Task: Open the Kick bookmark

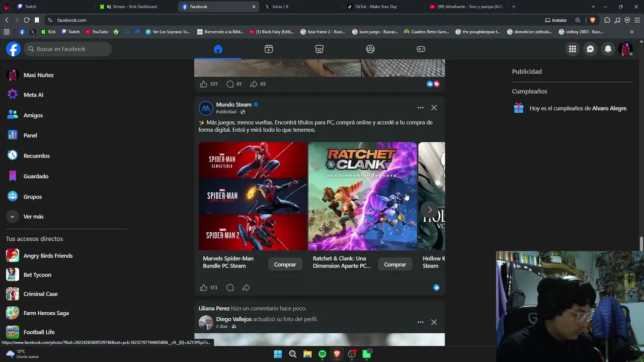Action: pos(48,32)
